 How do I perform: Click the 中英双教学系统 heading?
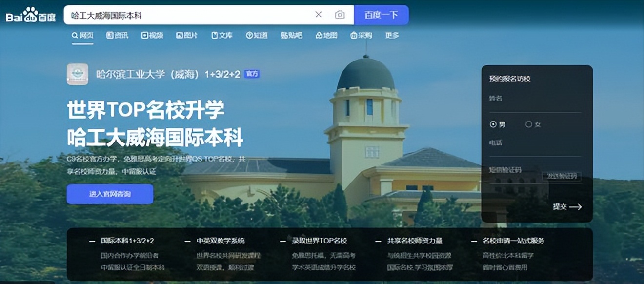(x=221, y=241)
